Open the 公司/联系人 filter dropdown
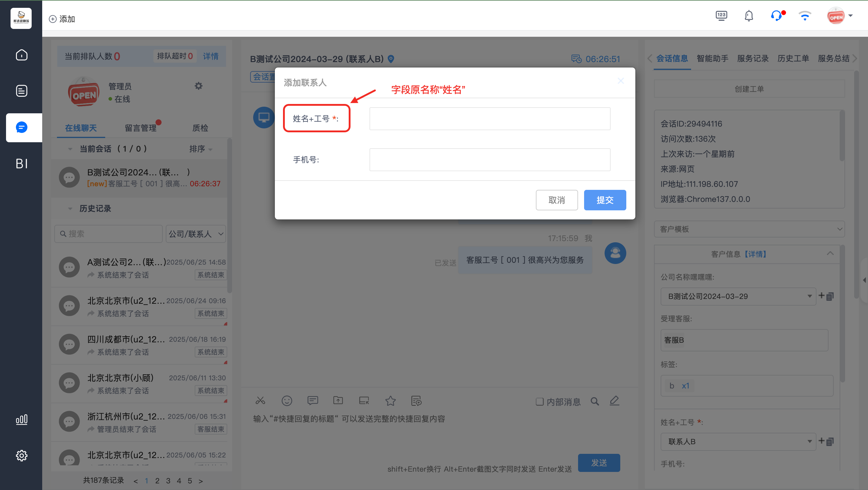This screenshot has width=868, height=490. (196, 234)
